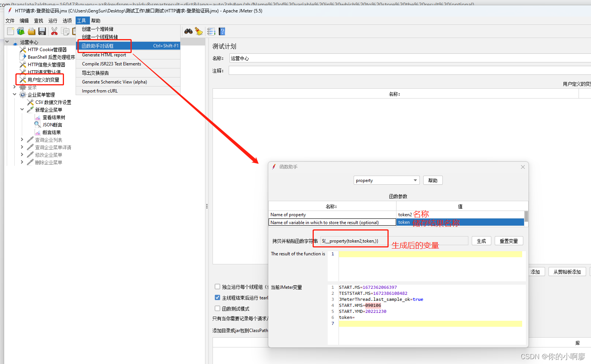Screen dimensions: 591x364
Task: Choose 导出交换报告 menu entry
Action: pyautogui.click(x=128, y=73)
